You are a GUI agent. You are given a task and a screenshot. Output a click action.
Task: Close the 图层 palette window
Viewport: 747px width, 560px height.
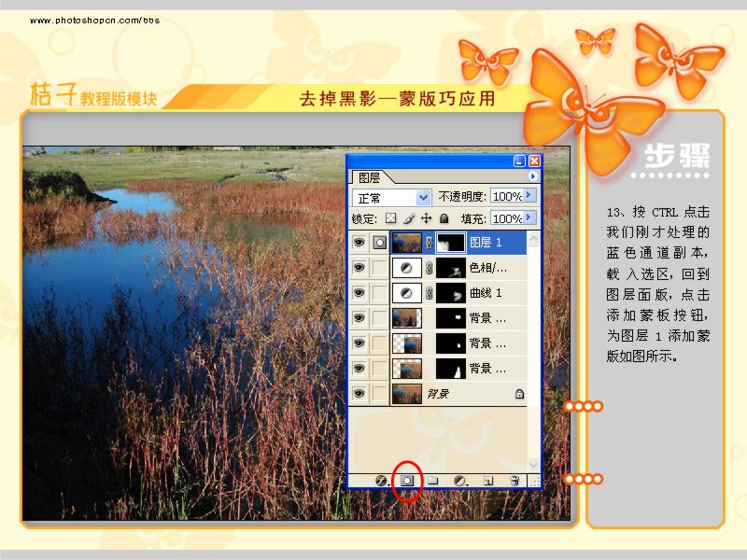coord(534,161)
